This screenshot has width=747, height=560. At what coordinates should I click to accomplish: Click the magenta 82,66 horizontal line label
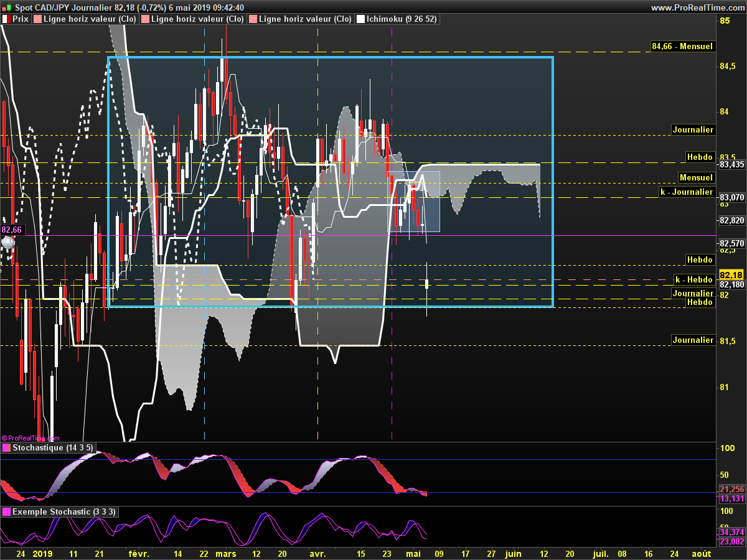pos(12,230)
